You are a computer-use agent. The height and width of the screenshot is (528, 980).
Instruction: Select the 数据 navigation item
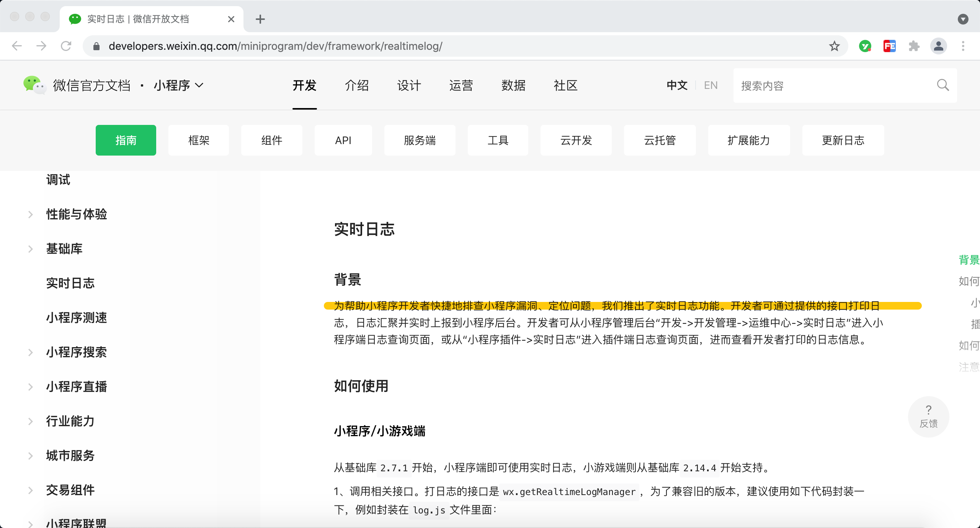[x=513, y=85]
